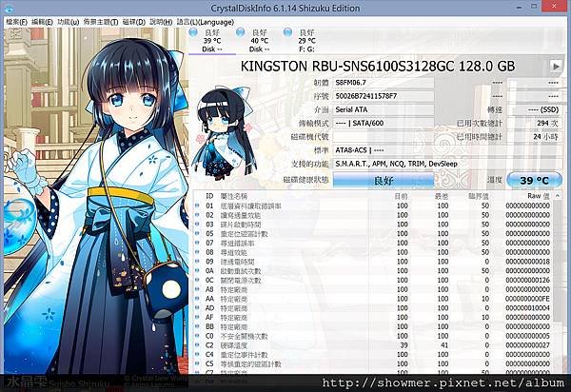The image size is (571, 392).
Task: Click the 39 °C temperature button
Action: point(534,180)
